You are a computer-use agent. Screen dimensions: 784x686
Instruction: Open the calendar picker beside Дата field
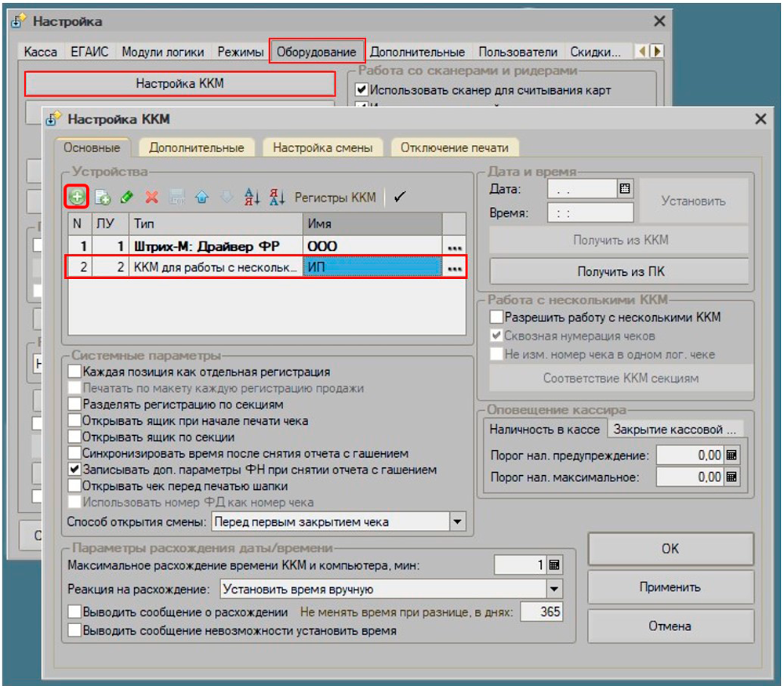[625, 189]
